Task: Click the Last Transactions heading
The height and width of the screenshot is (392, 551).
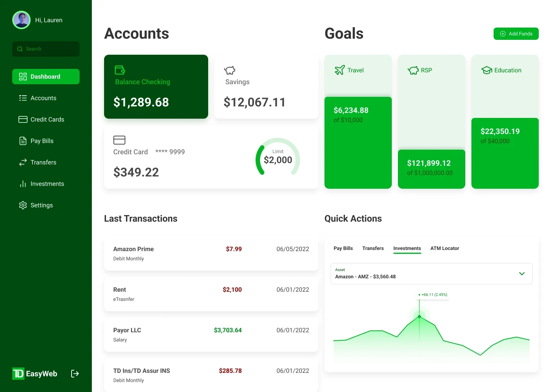Action: coord(141,219)
